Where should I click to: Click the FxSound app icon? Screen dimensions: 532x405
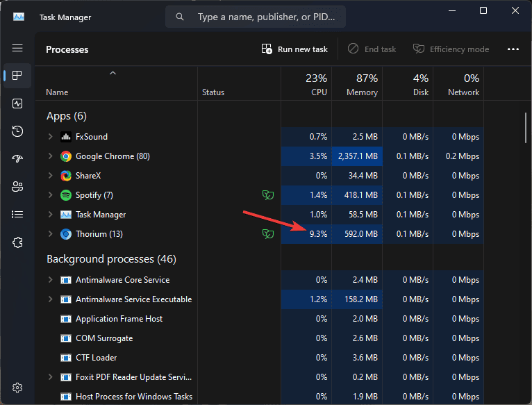[66, 137]
